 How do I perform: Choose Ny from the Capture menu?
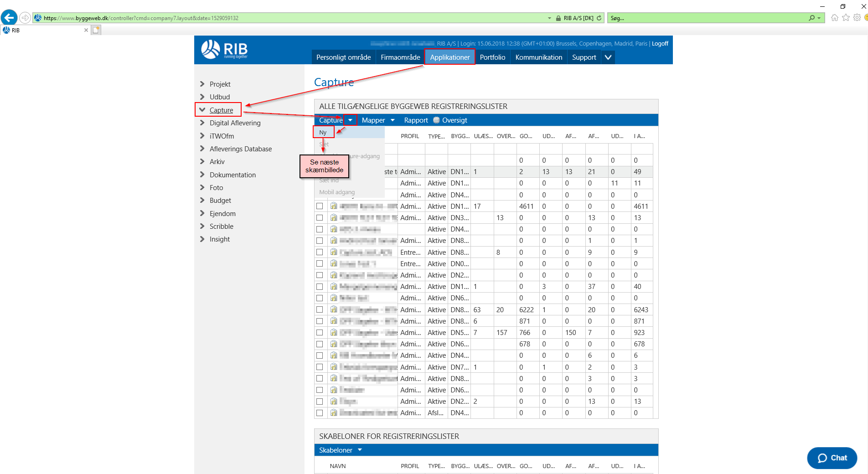coord(323,132)
